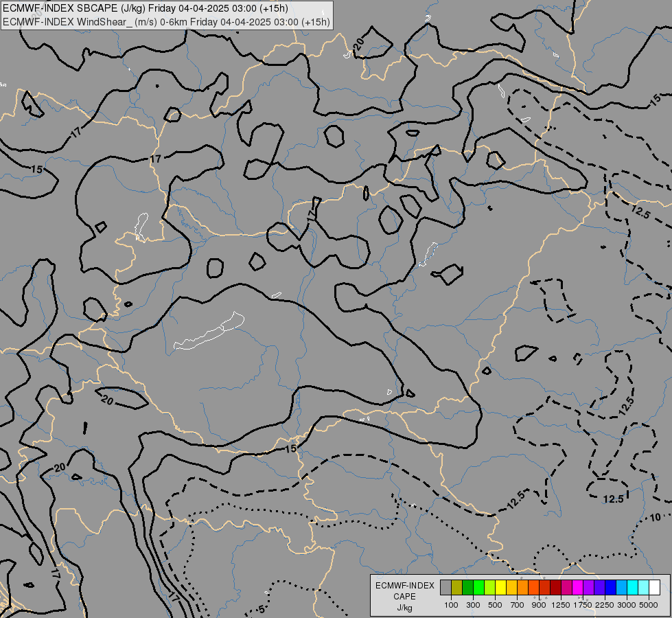
Task: Click the 1250 value on legend scale
Action: point(561,605)
